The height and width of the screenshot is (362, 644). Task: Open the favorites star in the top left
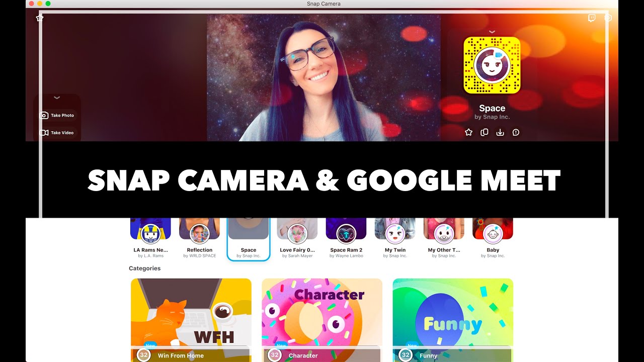click(x=40, y=18)
